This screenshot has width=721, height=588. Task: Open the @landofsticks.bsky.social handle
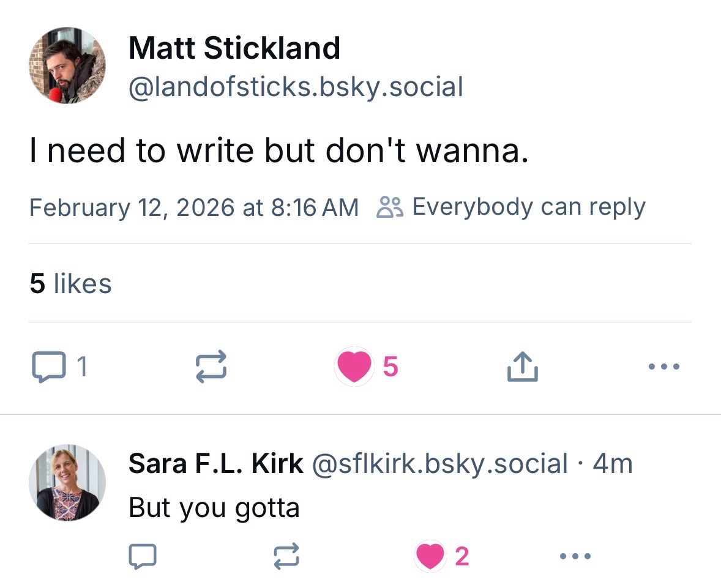[296, 87]
